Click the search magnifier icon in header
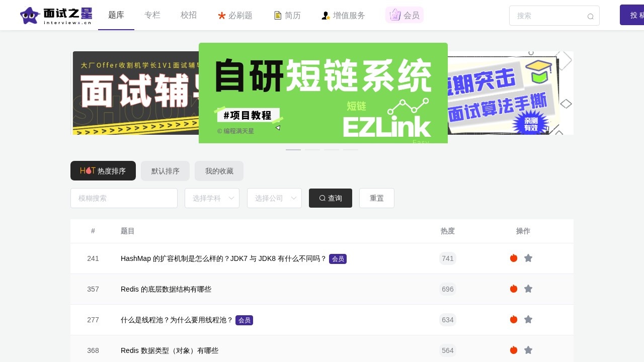The width and height of the screenshot is (644, 362). tap(590, 16)
